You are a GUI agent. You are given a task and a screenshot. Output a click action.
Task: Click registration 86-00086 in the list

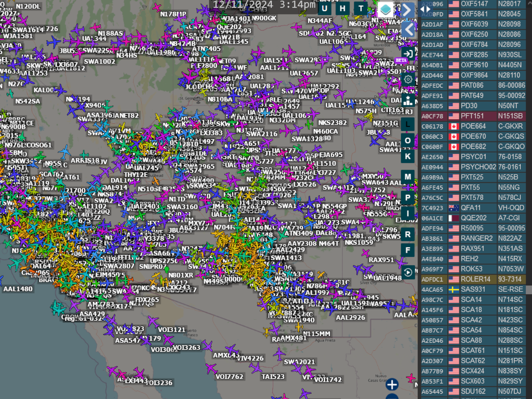(512, 86)
